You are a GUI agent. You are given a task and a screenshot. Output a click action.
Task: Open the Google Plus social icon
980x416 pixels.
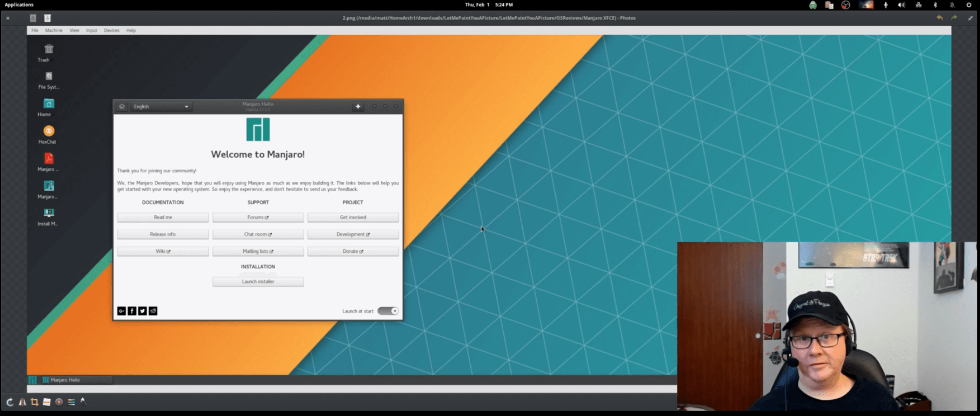122,311
